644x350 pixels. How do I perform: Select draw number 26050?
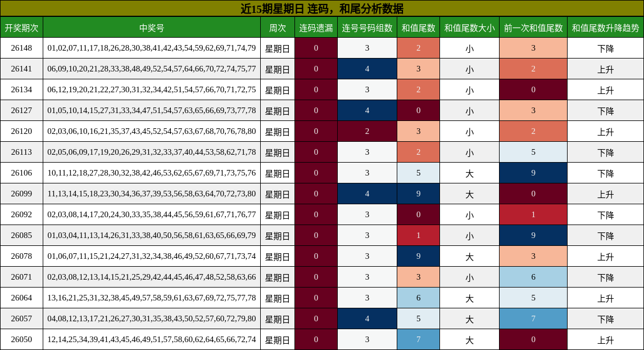pos(21,339)
